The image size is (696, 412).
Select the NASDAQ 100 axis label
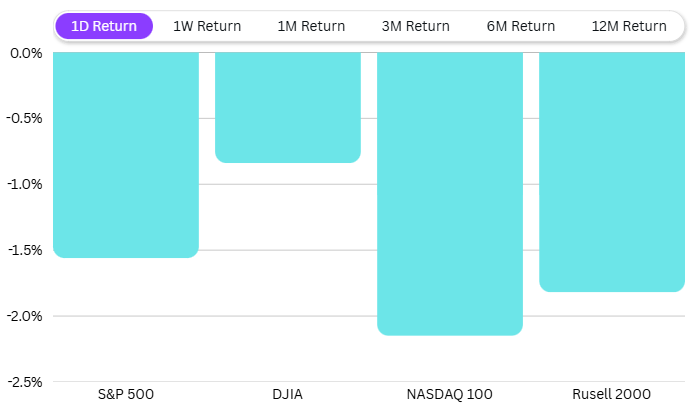pyautogui.click(x=450, y=394)
